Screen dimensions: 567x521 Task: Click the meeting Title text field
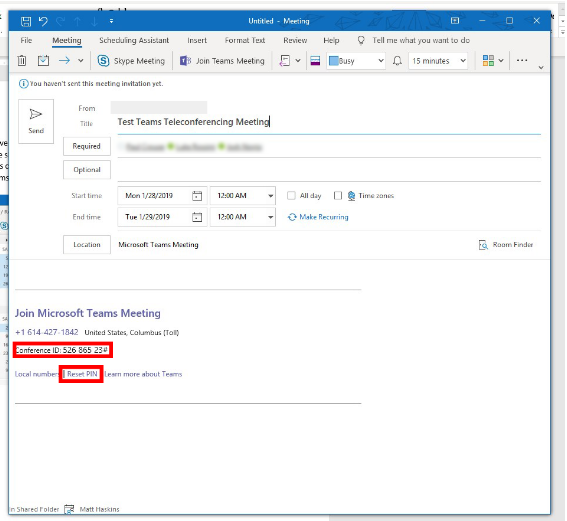[x=329, y=122]
